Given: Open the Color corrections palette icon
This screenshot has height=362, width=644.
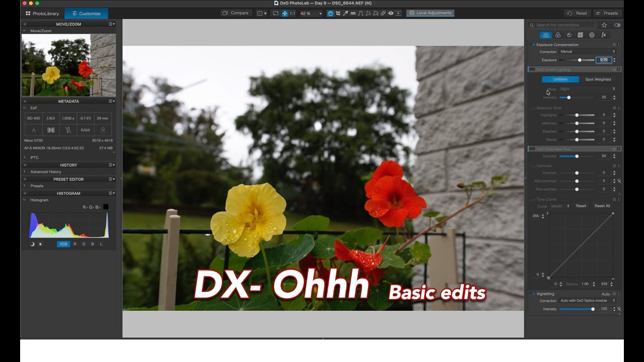Looking at the screenshot, I should (x=557, y=35).
